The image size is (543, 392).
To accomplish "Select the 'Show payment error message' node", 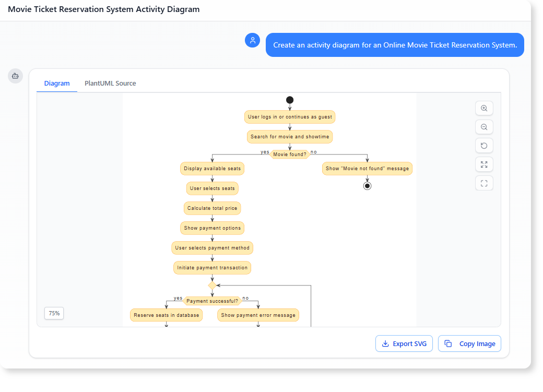I will (x=258, y=315).
